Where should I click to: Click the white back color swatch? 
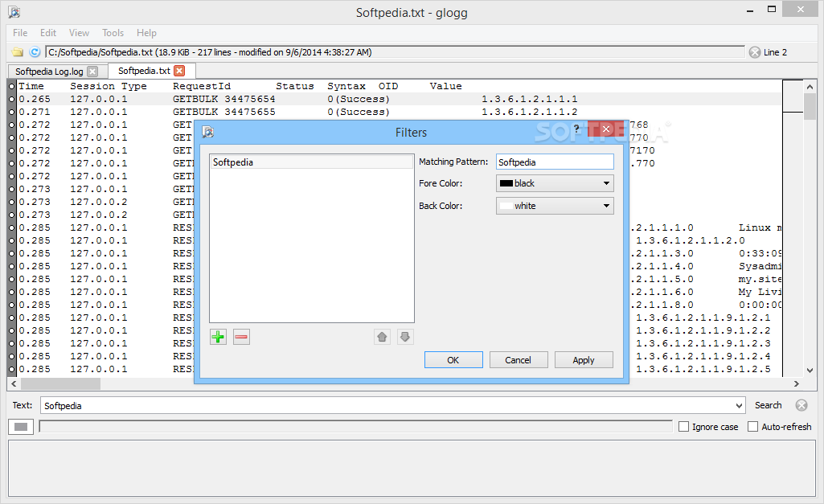506,206
